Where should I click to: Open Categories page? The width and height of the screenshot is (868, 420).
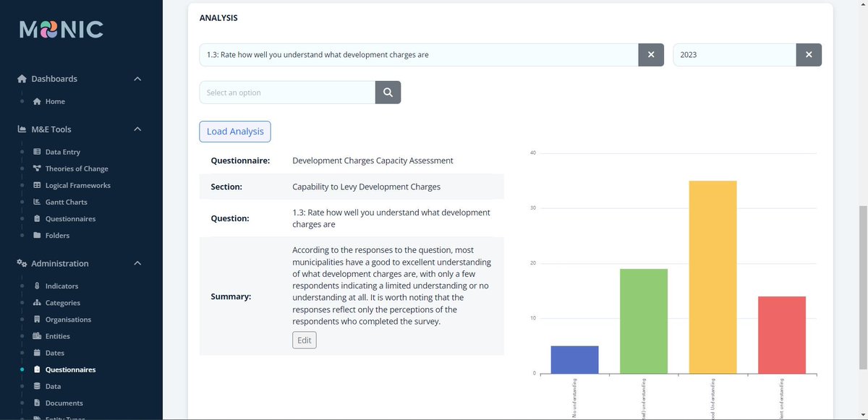coord(62,303)
